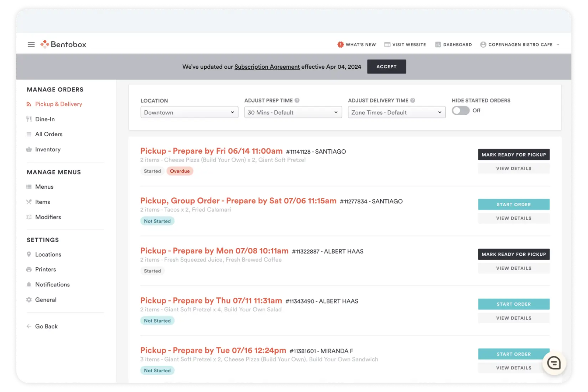
Task: Open the Inventory section in the sidebar
Action: [x=48, y=149]
